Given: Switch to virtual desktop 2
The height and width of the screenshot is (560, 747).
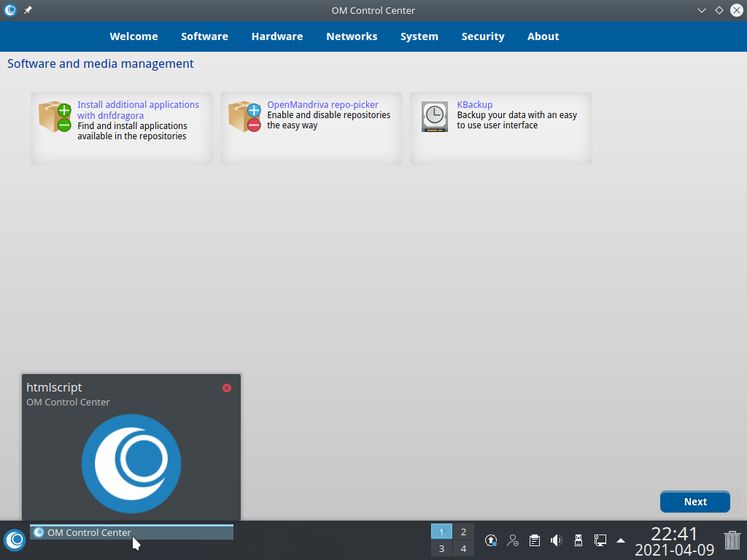Looking at the screenshot, I should pyautogui.click(x=463, y=532).
